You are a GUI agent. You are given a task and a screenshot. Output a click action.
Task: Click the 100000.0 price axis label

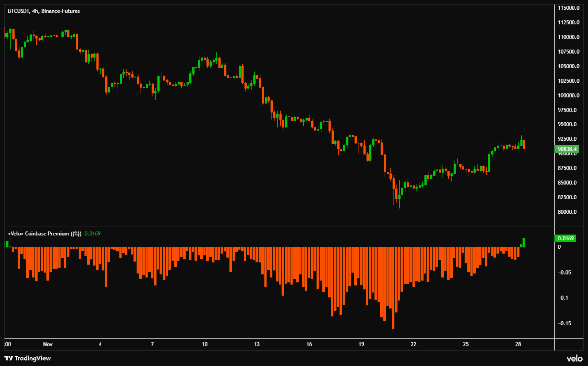tap(569, 96)
